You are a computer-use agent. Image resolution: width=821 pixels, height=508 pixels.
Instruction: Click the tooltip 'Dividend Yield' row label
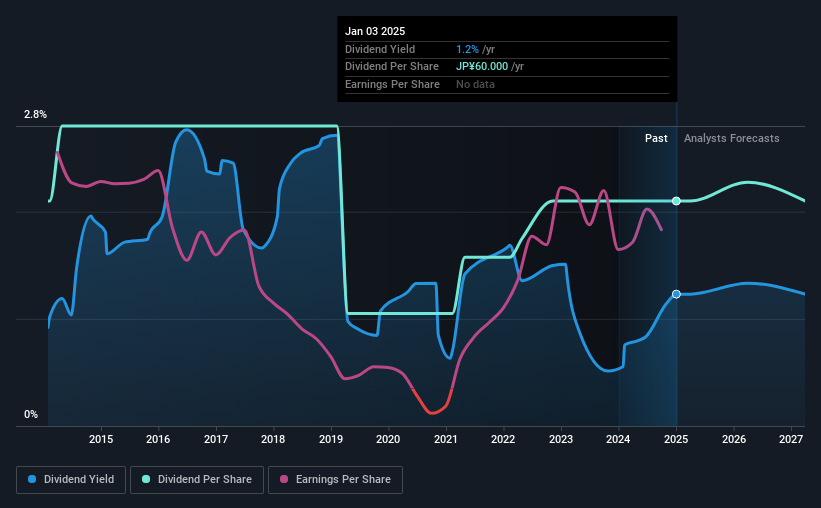pos(380,49)
